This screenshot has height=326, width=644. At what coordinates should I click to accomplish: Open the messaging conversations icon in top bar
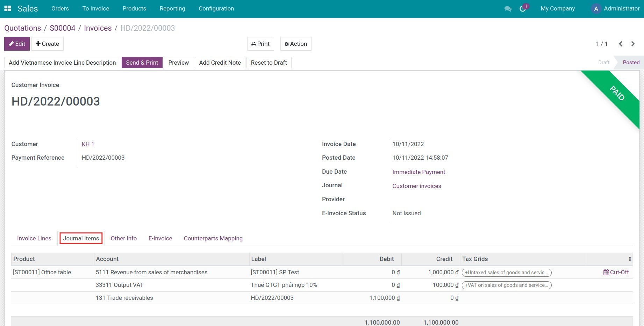[508, 8]
